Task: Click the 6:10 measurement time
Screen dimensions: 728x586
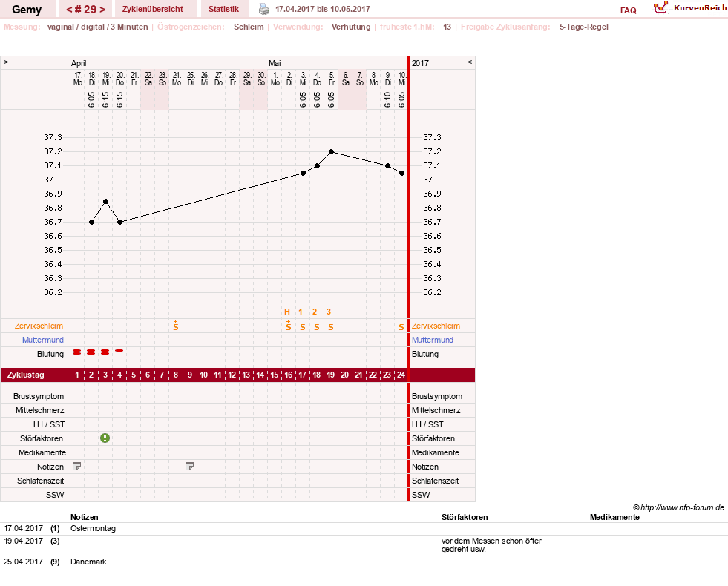Action: [x=387, y=99]
